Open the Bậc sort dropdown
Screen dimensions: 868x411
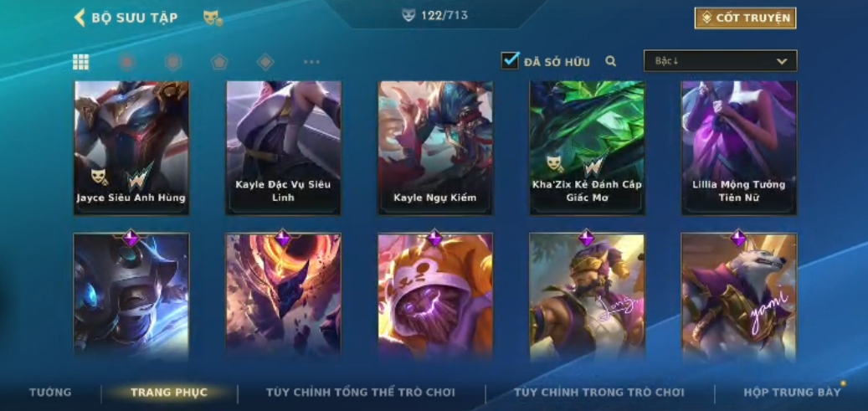pyautogui.click(x=720, y=61)
